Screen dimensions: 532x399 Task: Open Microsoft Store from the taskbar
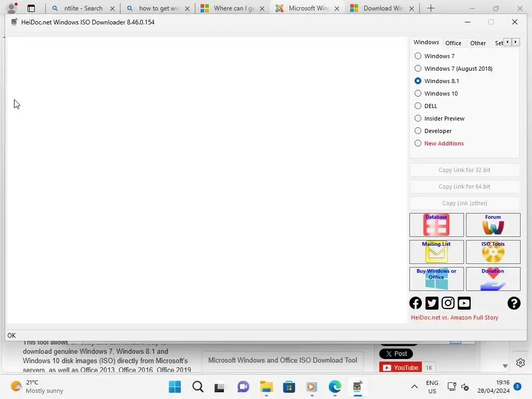[289, 387]
